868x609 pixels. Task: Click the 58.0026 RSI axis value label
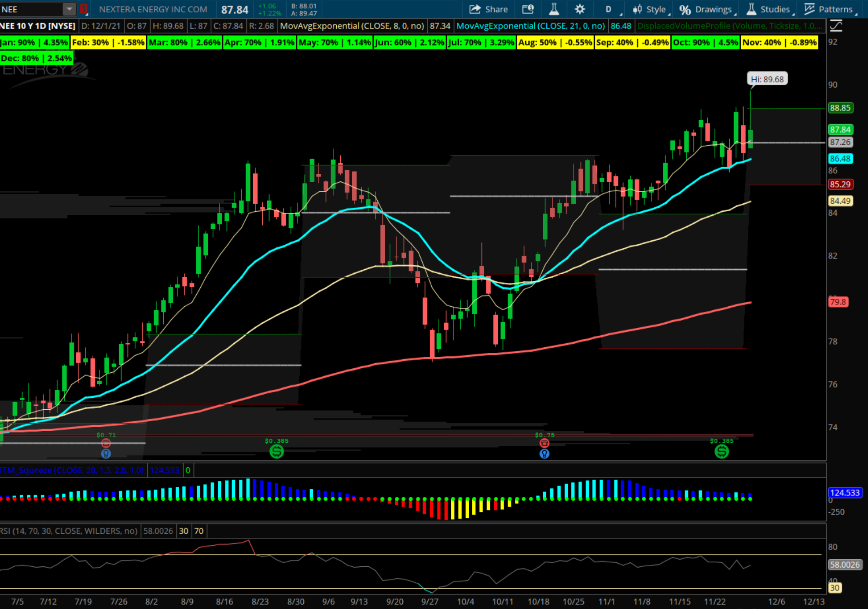coord(845,565)
